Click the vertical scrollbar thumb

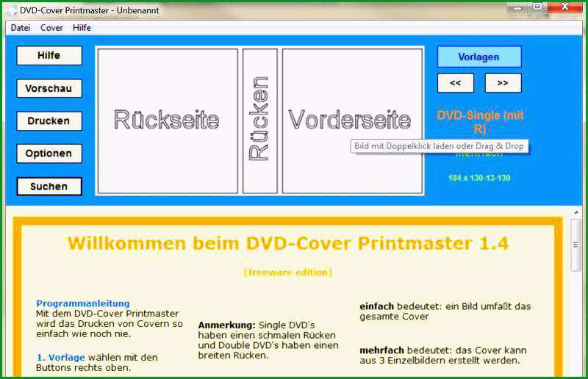click(x=576, y=245)
